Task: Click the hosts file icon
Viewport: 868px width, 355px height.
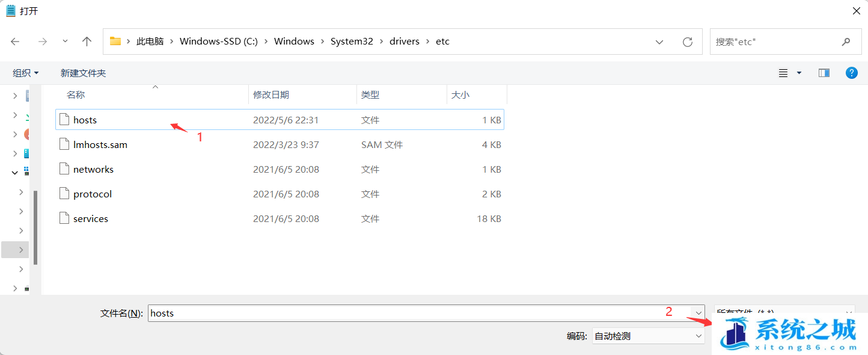Action: point(64,120)
